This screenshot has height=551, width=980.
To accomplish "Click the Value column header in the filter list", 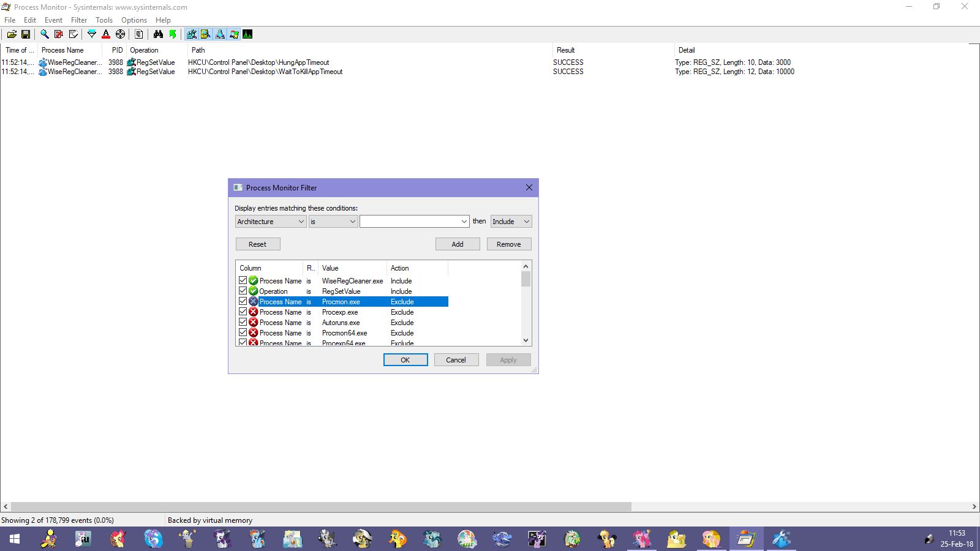I will pos(352,268).
